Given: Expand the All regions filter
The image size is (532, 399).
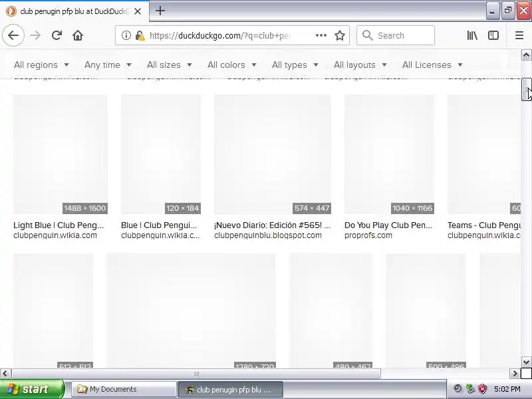Looking at the screenshot, I should point(41,65).
